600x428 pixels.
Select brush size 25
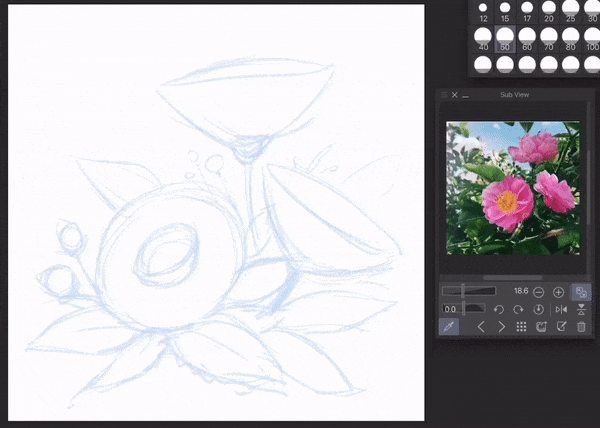click(x=571, y=11)
